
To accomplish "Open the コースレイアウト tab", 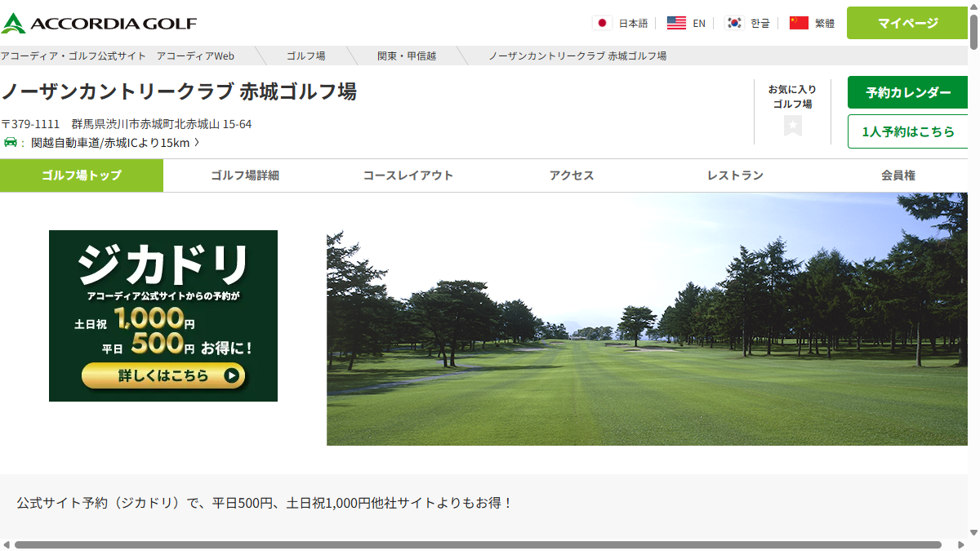I will 408,176.
